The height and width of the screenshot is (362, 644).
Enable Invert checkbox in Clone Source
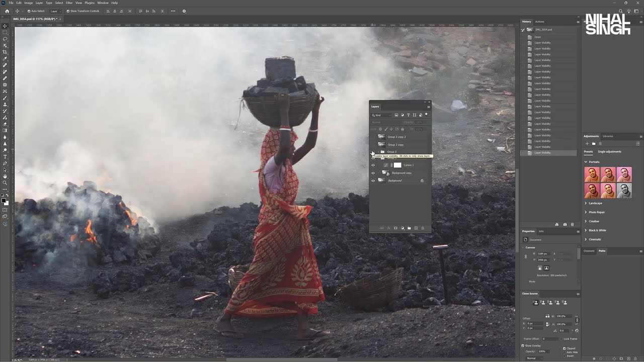[x=564, y=356]
